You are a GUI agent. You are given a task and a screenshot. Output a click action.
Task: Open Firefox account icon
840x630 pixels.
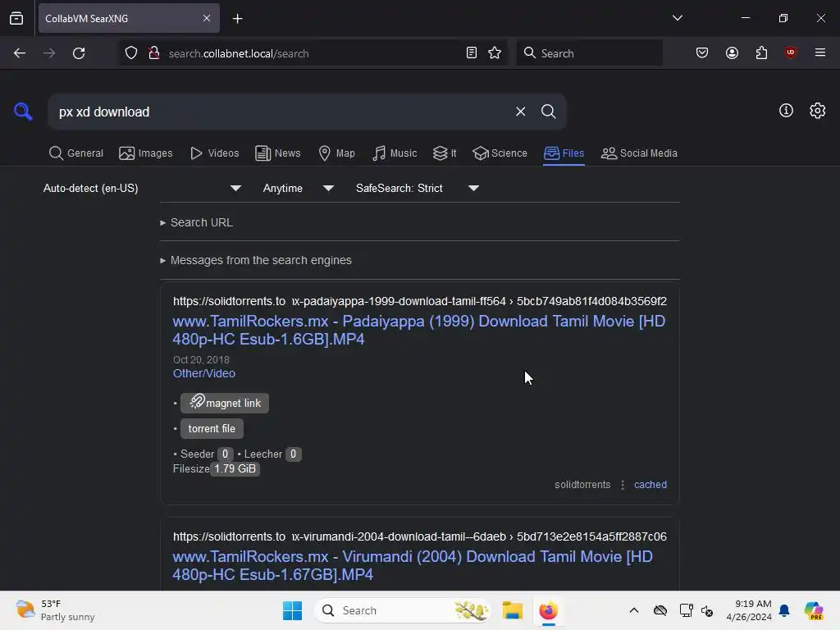732,53
